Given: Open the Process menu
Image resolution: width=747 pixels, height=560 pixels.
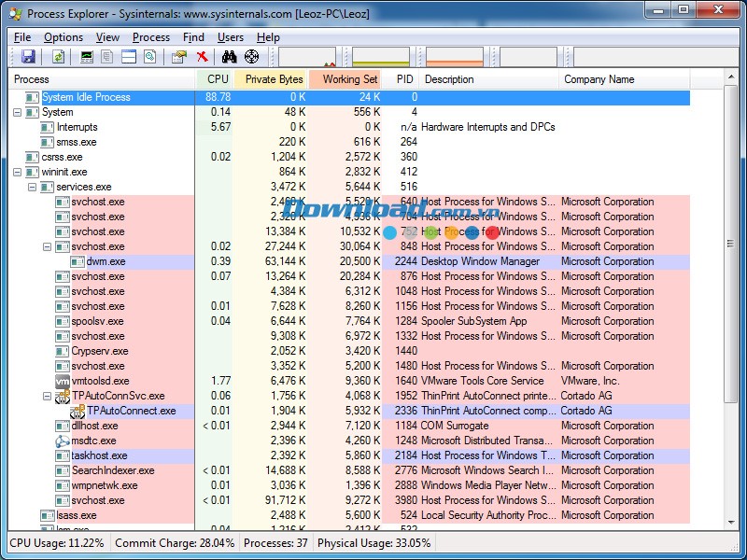Looking at the screenshot, I should (x=150, y=36).
